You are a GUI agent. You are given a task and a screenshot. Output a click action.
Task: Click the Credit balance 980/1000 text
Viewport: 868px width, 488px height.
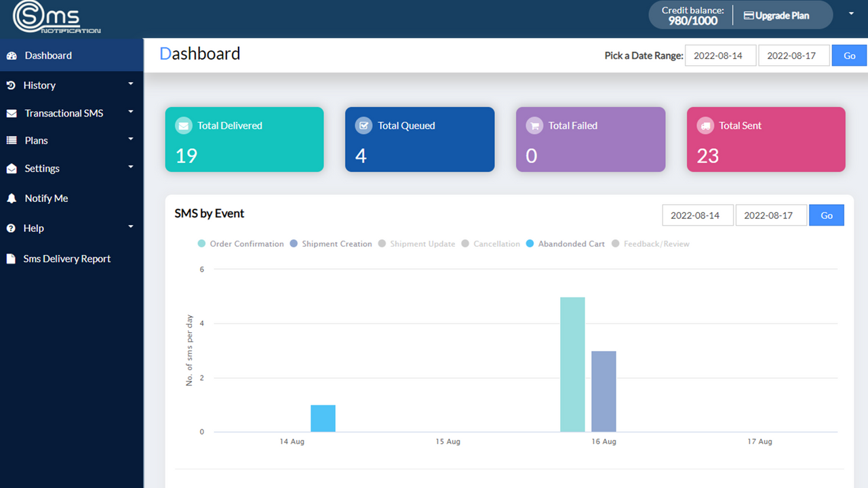click(693, 16)
